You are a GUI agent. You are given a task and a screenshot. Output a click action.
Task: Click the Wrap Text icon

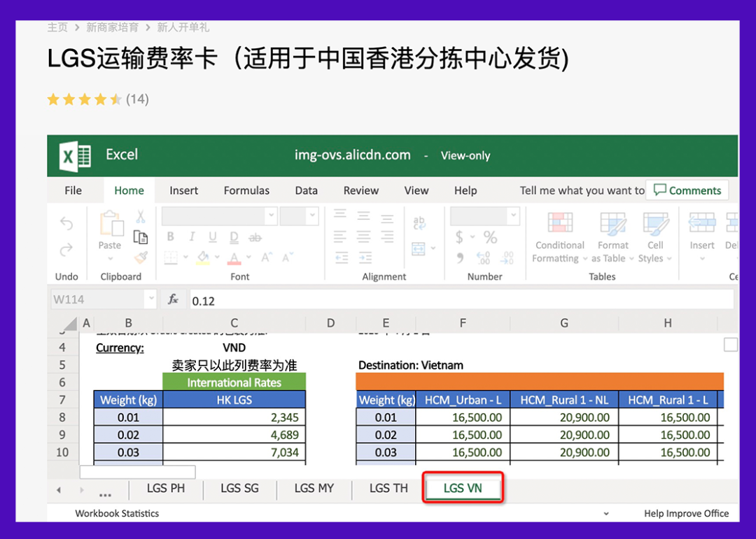pos(419,223)
